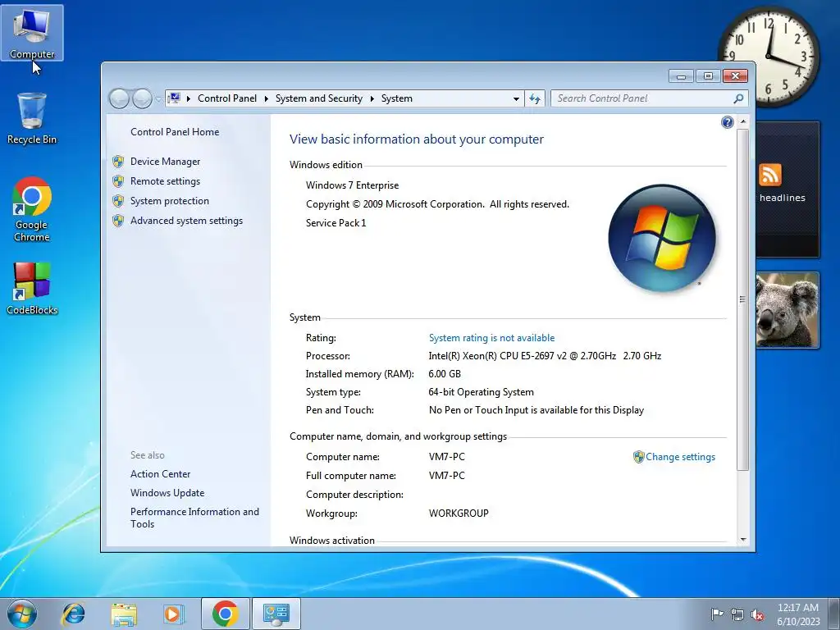Open the Device Manager link

pyautogui.click(x=165, y=162)
